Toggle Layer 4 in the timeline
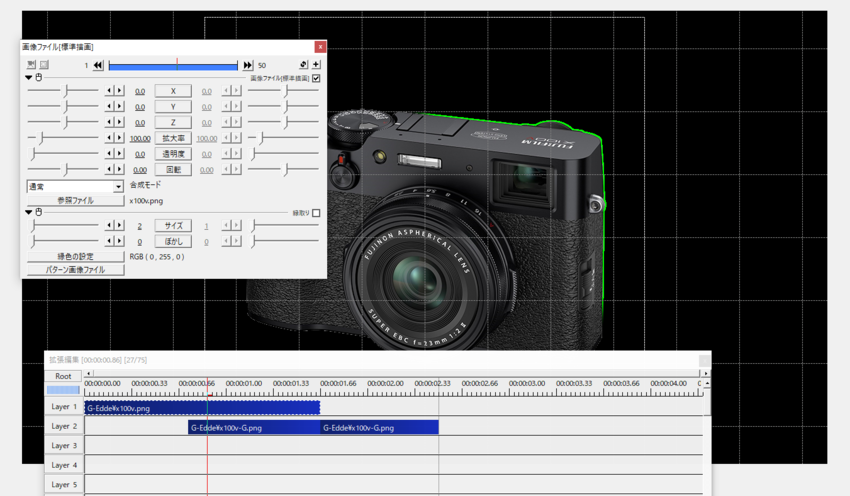Viewport: 850px width, 496px height. [x=64, y=465]
